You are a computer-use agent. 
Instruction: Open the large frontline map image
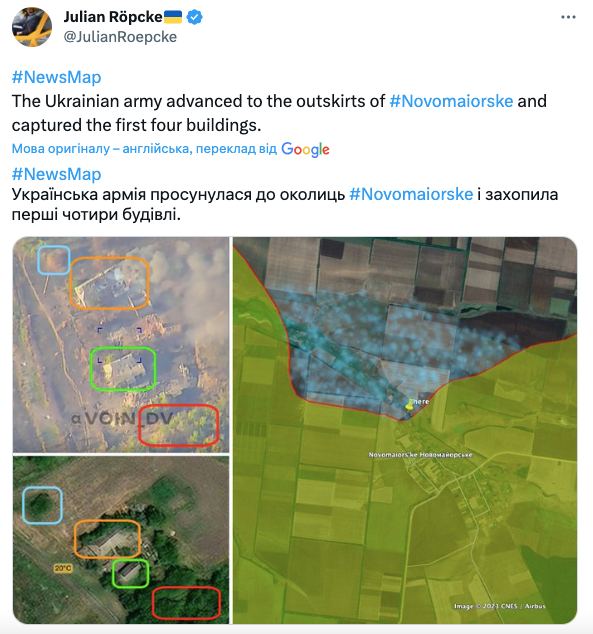(x=405, y=430)
